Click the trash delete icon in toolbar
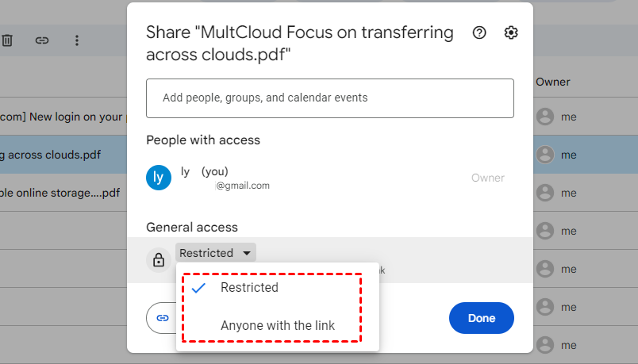The height and width of the screenshot is (364, 638). tap(7, 40)
